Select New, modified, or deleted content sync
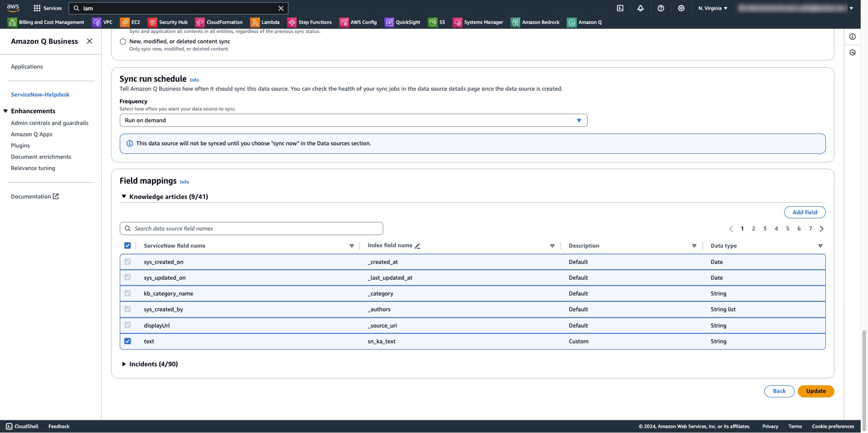The width and height of the screenshot is (868, 433). 123,41
